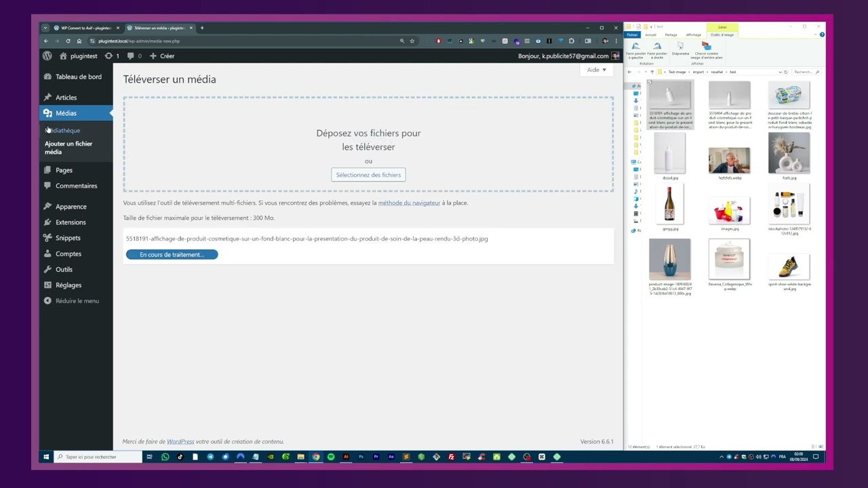Click the updates icon in admin bar
Viewport: 868px width, 488px height.
coord(112,56)
